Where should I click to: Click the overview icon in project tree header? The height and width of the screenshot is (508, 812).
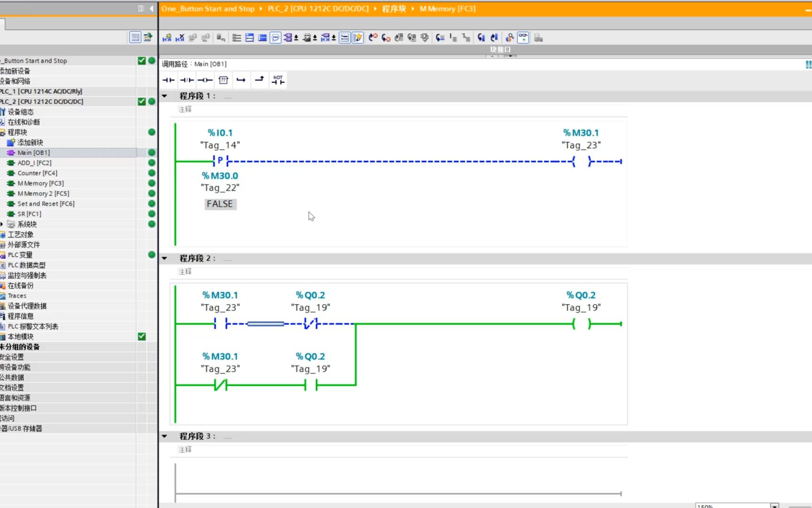148,37
